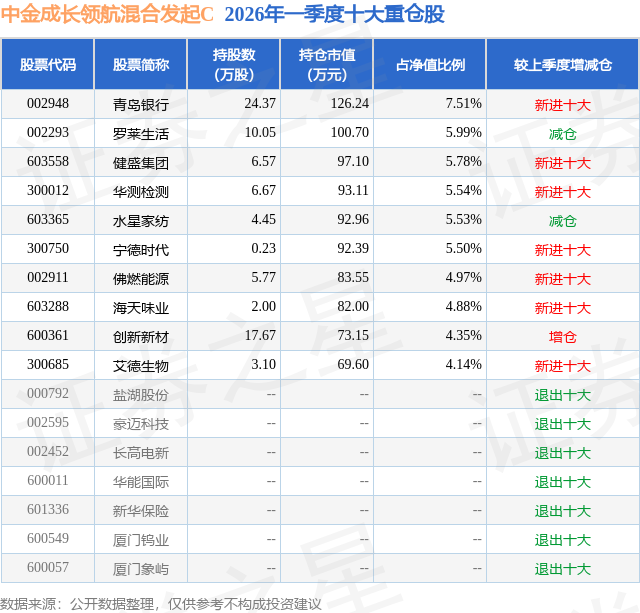Select stock code 300012
640x613 pixels.
point(48,191)
